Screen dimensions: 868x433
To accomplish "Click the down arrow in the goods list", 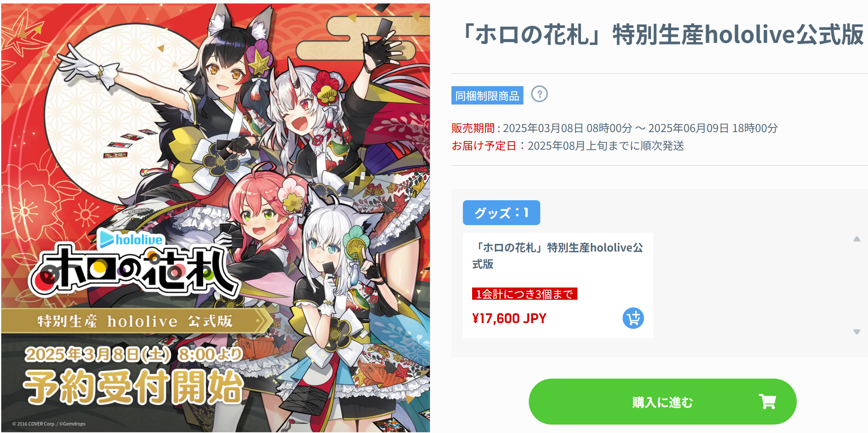I will pyautogui.click(x=857, y=332).
